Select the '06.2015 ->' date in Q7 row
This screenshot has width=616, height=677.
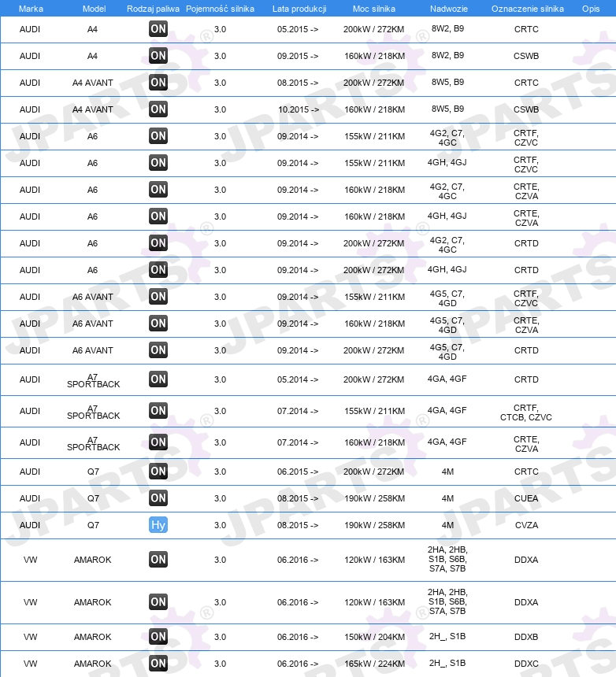click(x=298, y=472)
